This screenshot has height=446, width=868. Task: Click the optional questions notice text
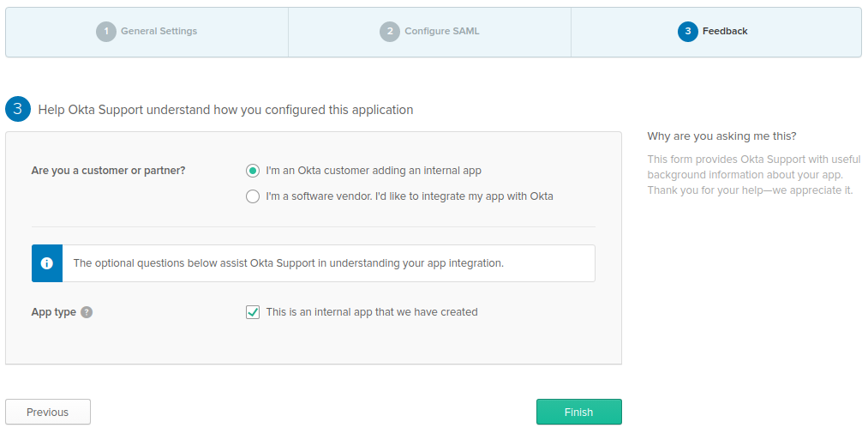(289, 263)
